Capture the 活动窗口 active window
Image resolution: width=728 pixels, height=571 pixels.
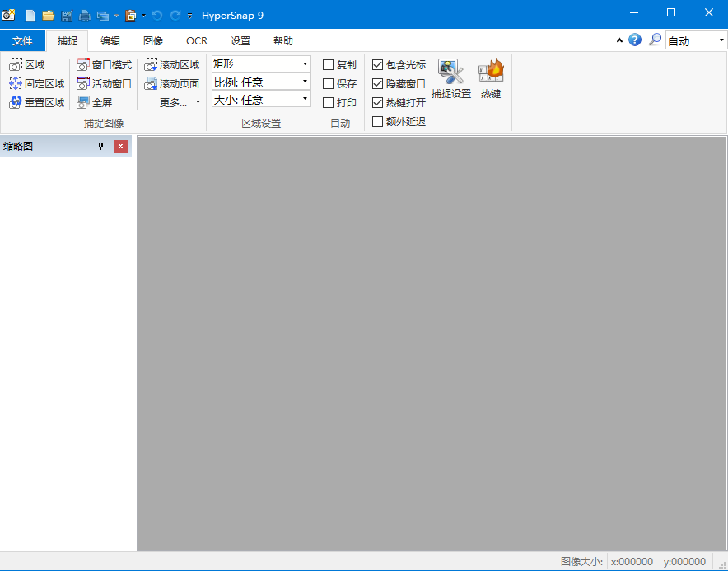tap(105, 83)
